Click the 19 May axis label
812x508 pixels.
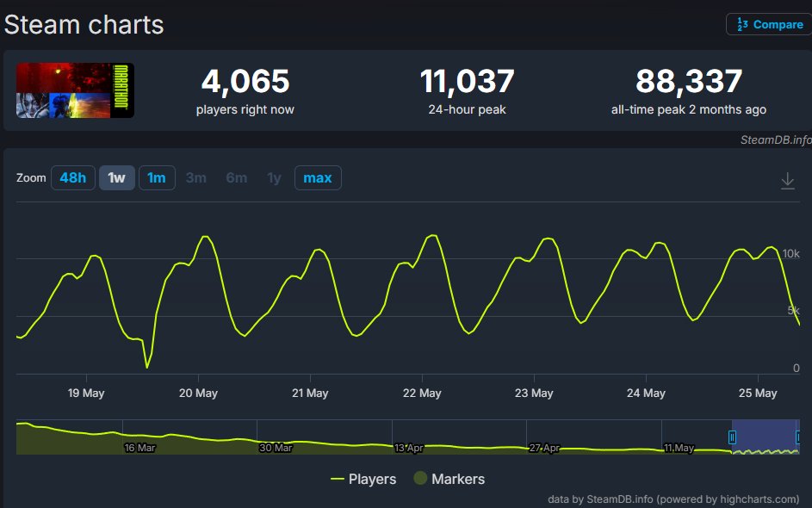86,393
